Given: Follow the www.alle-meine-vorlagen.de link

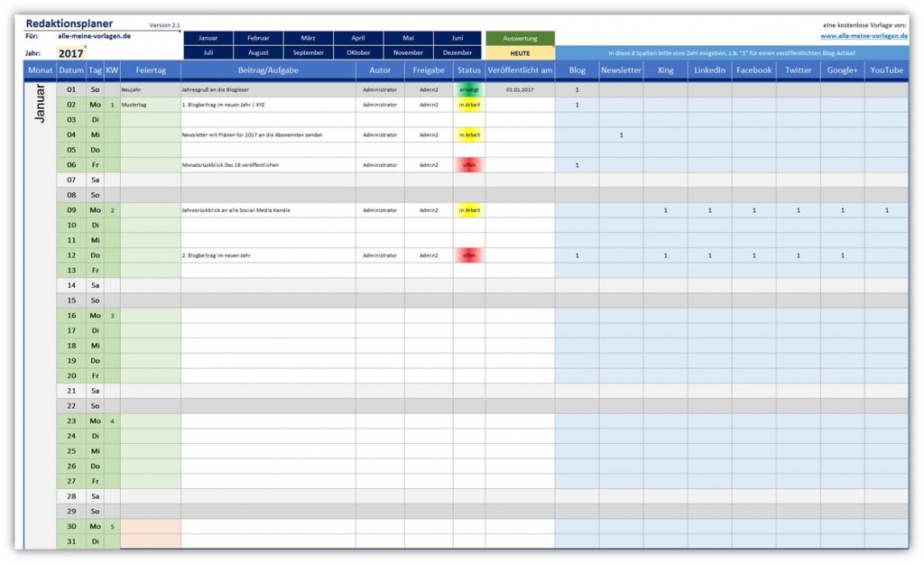Looking at the screenshot, I should tap(864, 36).
